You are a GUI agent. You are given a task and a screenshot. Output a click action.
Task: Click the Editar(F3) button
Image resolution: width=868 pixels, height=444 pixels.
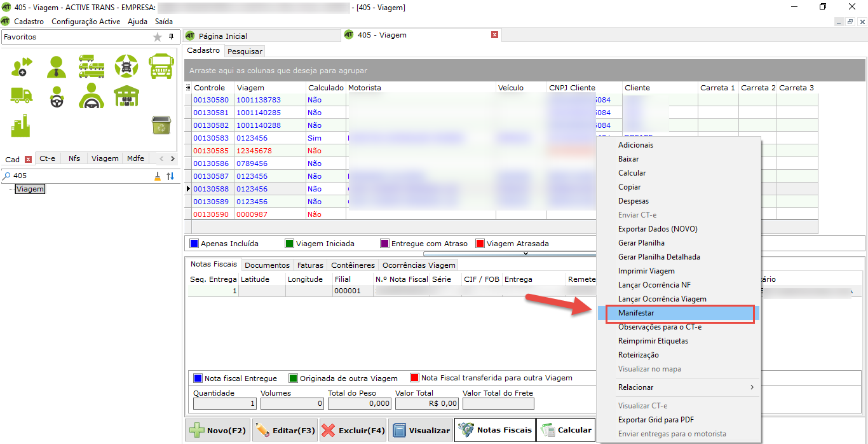tap(285, 431)
